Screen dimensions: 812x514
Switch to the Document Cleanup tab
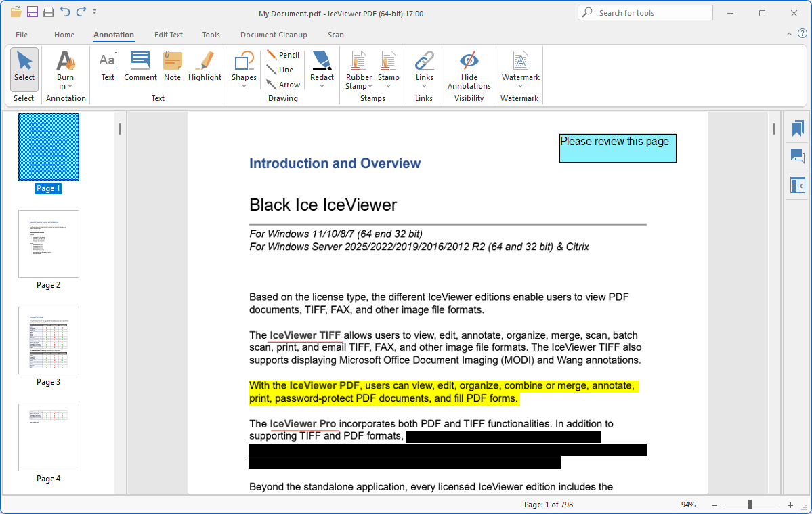[x=274, y=35]
